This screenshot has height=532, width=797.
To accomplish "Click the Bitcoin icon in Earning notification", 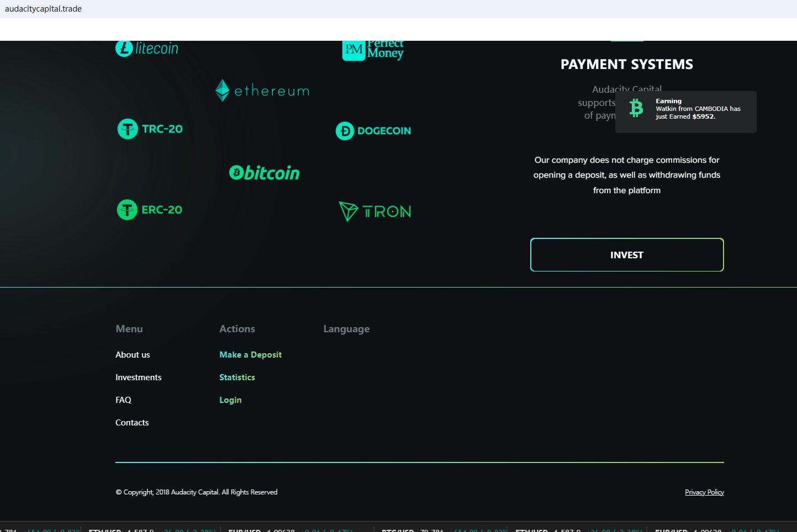I will pyautogui.click(x=636, y=108).
